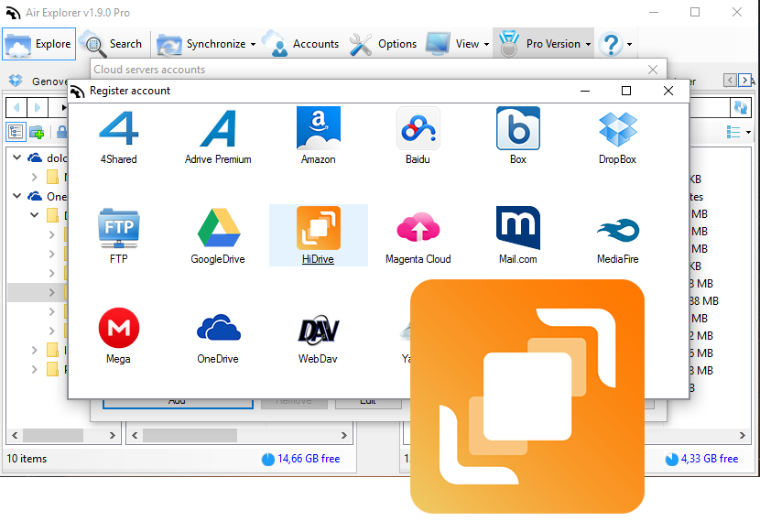Toggle the folder tree panel icon
Viewport: 760px width, 532px height.
coord(16,131)
